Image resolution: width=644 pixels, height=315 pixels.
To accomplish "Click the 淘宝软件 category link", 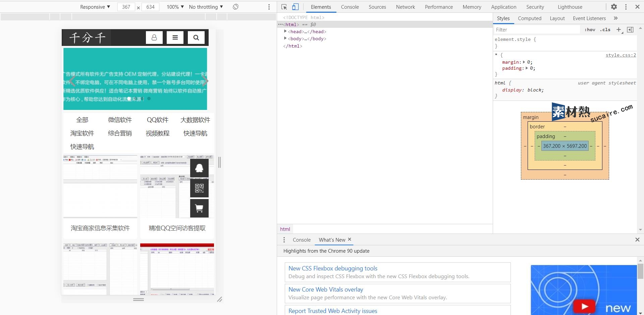I will click(x=82, y=133).
